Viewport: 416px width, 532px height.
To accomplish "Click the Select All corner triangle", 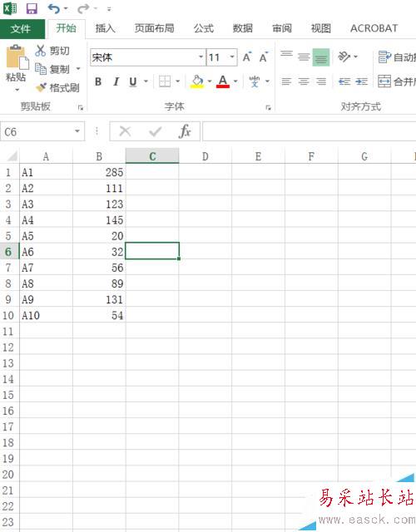I will point(12,156).
